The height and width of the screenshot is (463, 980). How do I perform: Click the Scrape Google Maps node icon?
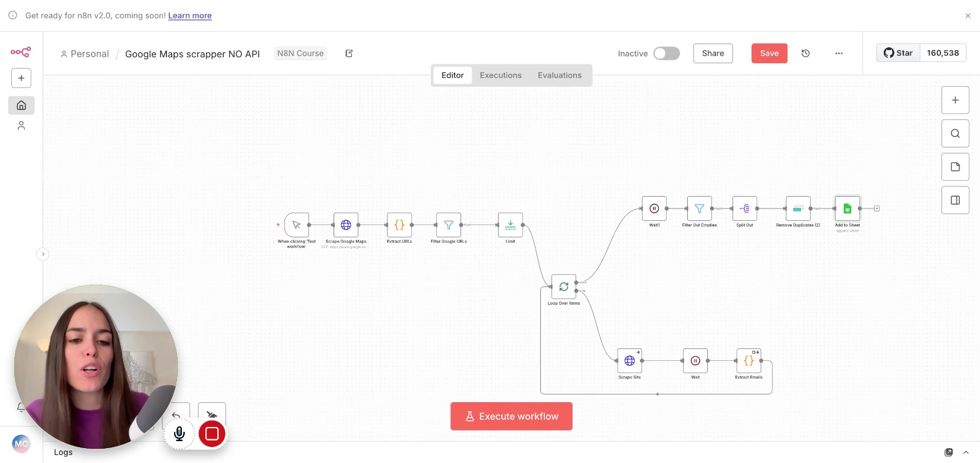(x=346, y=225)
